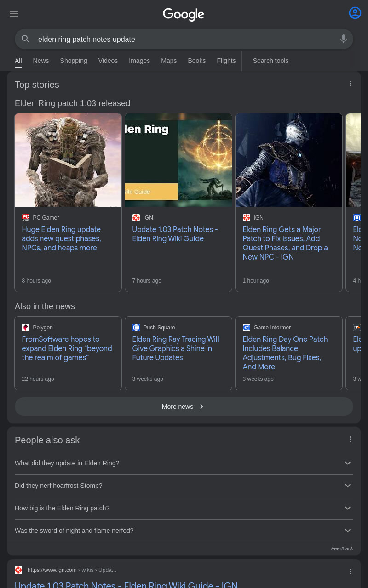Click IGN icon on Major Patch card
Screen dimensions: 368x588
pos(247,218)
